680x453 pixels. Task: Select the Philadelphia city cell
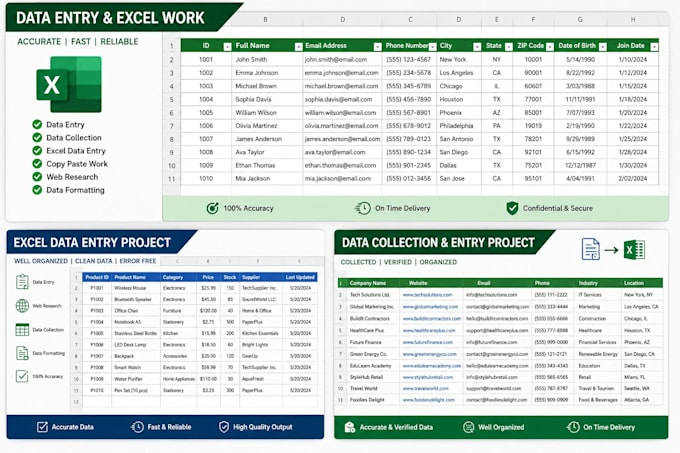click(459, 126)
